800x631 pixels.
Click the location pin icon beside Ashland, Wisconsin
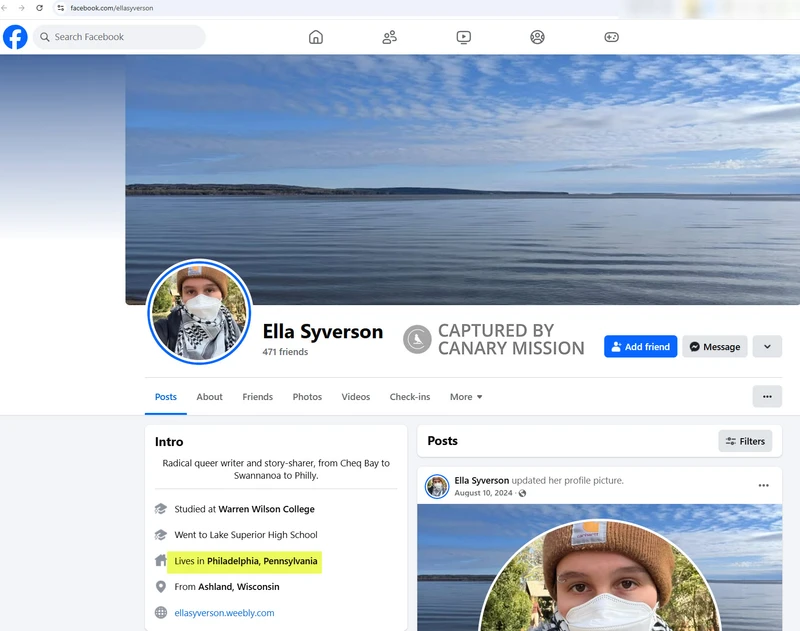pyautogui.click(x=161, y=587)
